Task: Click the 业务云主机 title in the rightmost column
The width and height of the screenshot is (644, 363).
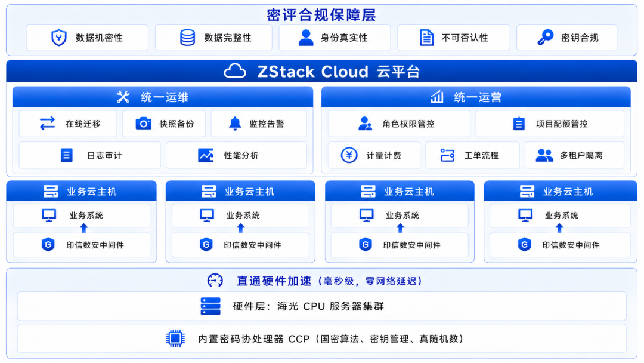Action: pos(568,192)
